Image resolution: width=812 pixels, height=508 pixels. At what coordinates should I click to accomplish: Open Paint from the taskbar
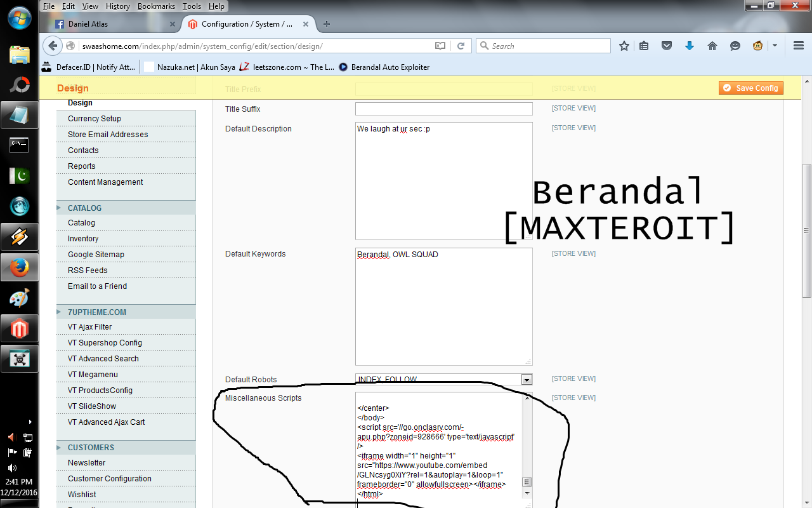(20, 298)
